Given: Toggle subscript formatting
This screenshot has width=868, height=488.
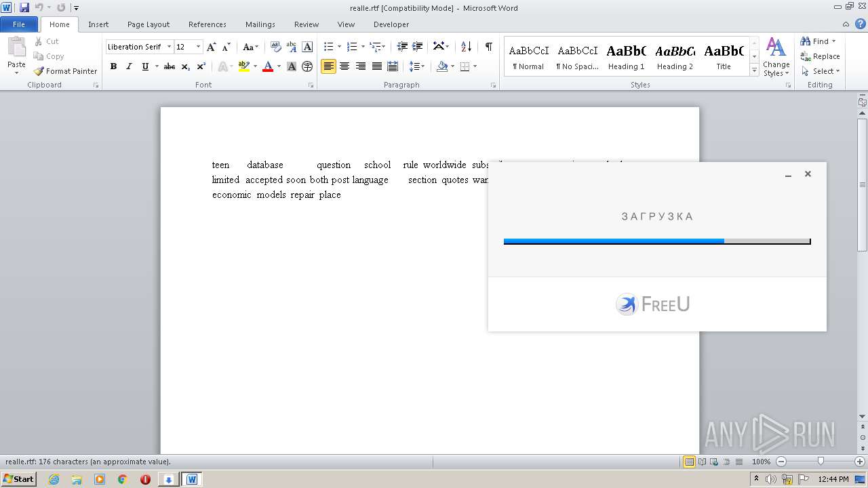Looking at the screenshot, I should pyautogui.click(x=186, y=66).
